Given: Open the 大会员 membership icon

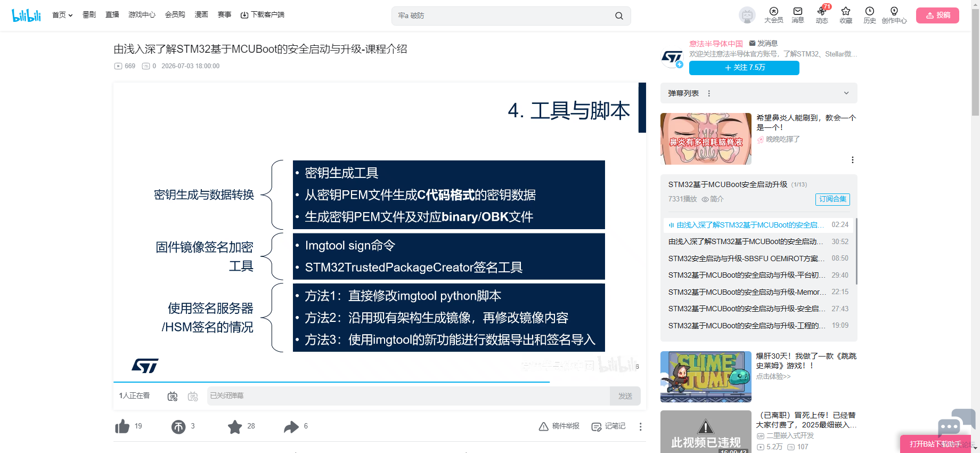Looking at the screenshot, I should pos(774,15).
